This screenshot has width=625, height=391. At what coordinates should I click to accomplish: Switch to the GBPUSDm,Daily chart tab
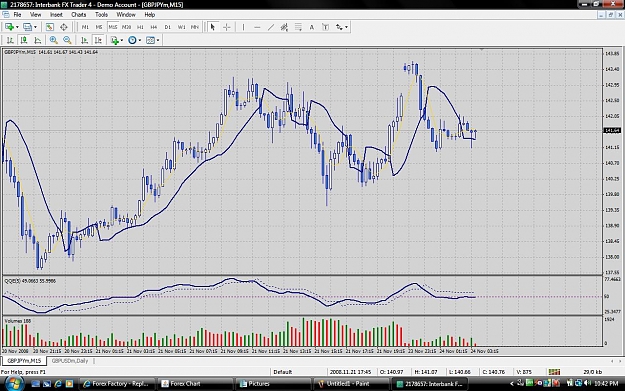(70, 361)
